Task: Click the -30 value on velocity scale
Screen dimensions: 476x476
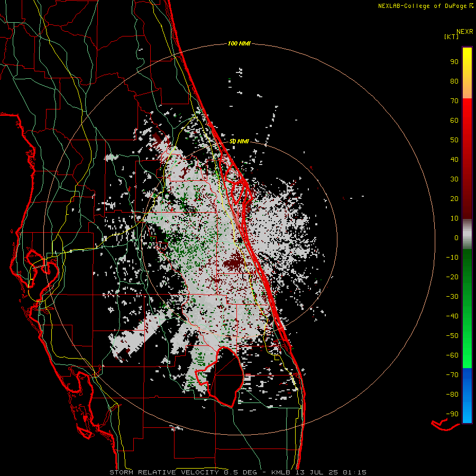Action: click(x=452, y=297)
